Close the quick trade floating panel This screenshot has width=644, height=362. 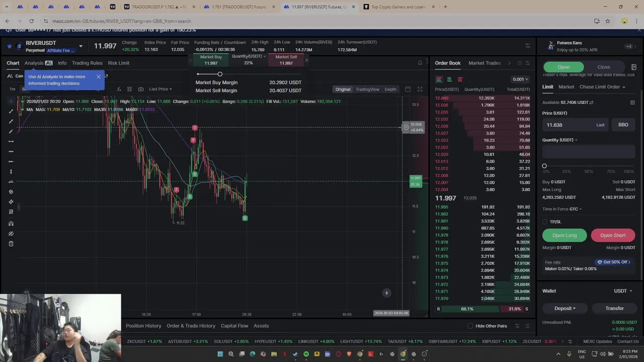[306, 60]
